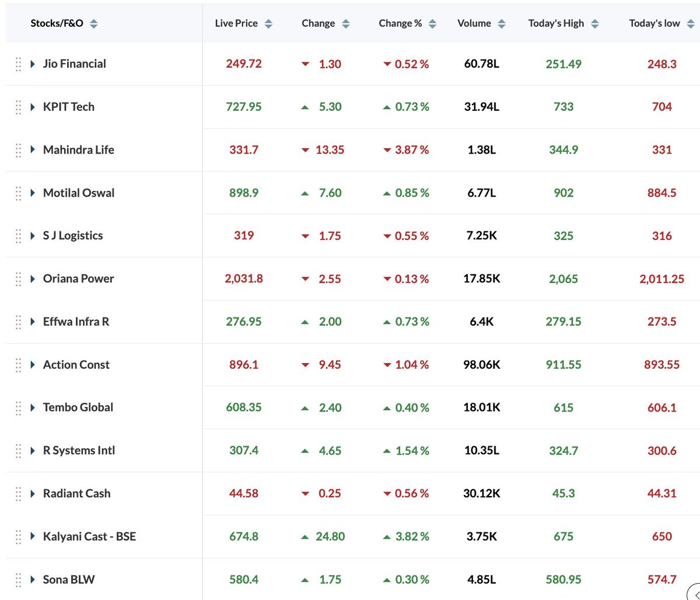Image resolution: width=700 pixels, height=600 pixels.
Task: Sort by Today's High column arrows
Action: (594, 24)
